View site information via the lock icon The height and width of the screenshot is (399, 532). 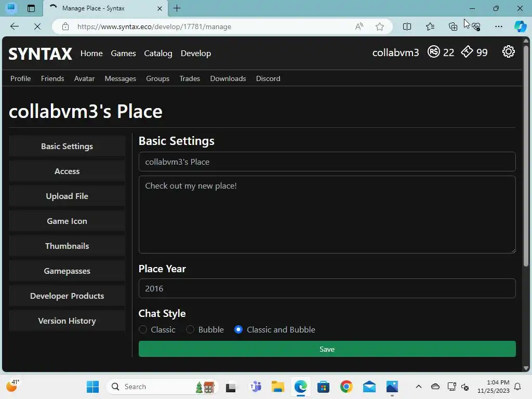click(x=65, y=26)
